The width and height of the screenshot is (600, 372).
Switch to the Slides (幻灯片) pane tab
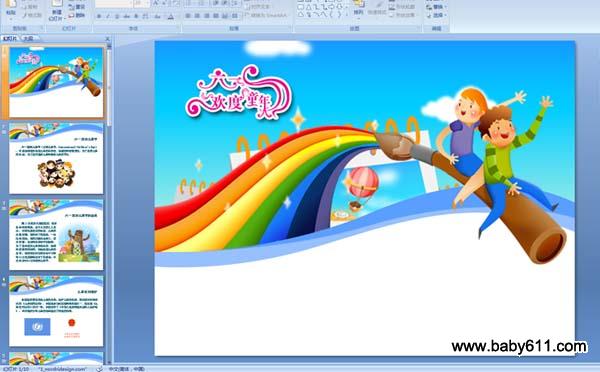(10, 38)
